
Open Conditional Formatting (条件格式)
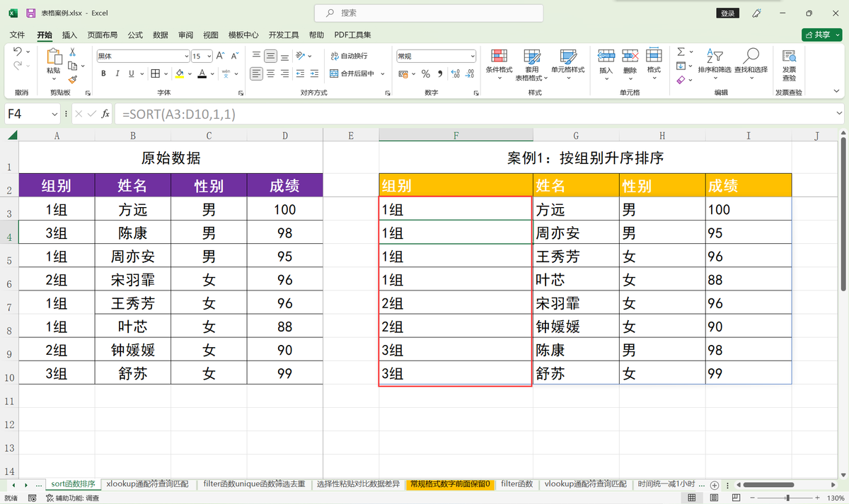pos(499,65)
